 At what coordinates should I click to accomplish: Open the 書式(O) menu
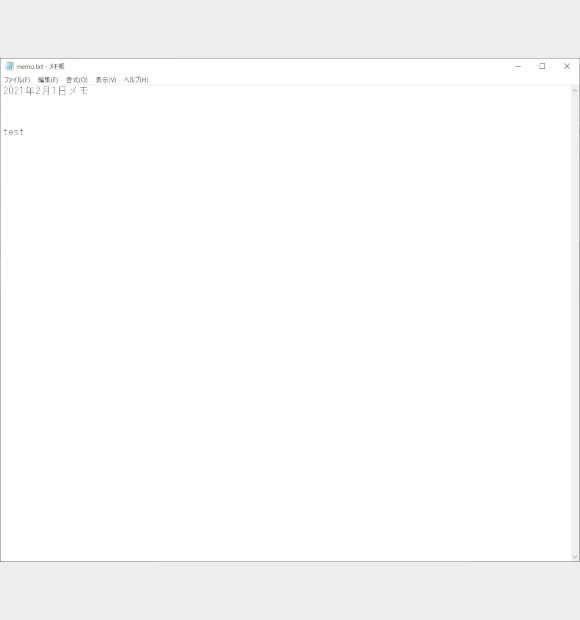coord(77,80)
